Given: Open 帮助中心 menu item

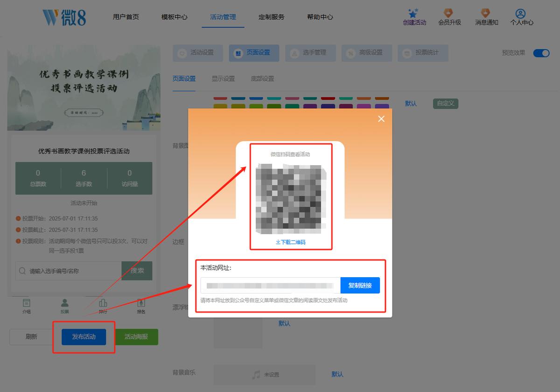Looking at the screenshot, I should tap(320, 17).
